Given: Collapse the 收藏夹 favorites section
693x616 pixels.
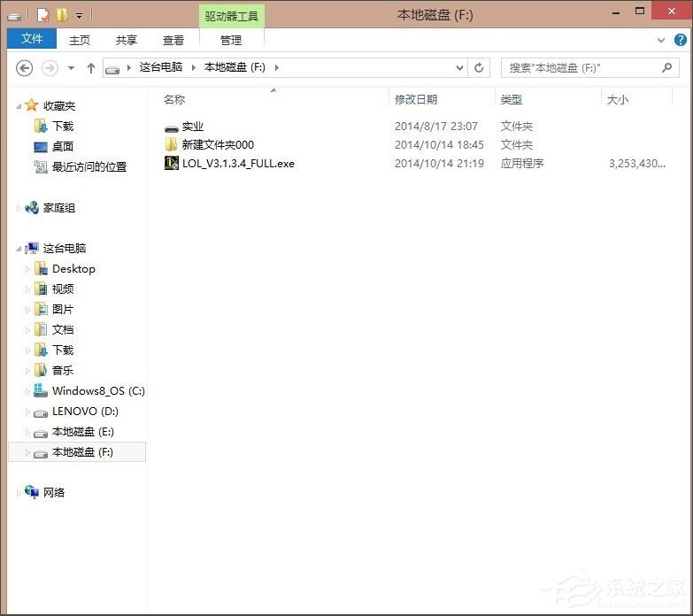Looking at the screenshot, I should (x=19, y=106).
